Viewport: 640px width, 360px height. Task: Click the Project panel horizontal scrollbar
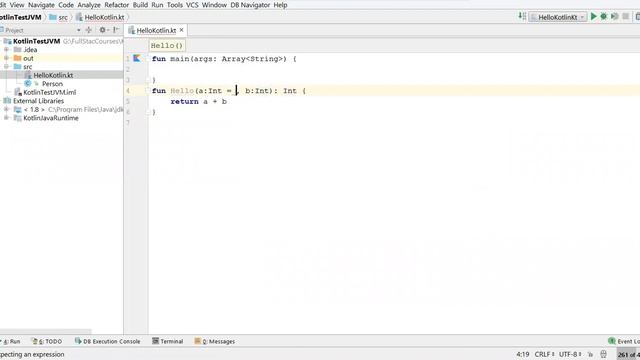(x=46, y=331)
